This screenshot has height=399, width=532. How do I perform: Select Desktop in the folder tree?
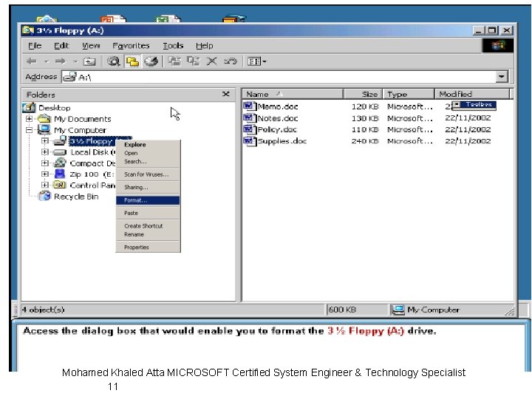tap(54, 108)
